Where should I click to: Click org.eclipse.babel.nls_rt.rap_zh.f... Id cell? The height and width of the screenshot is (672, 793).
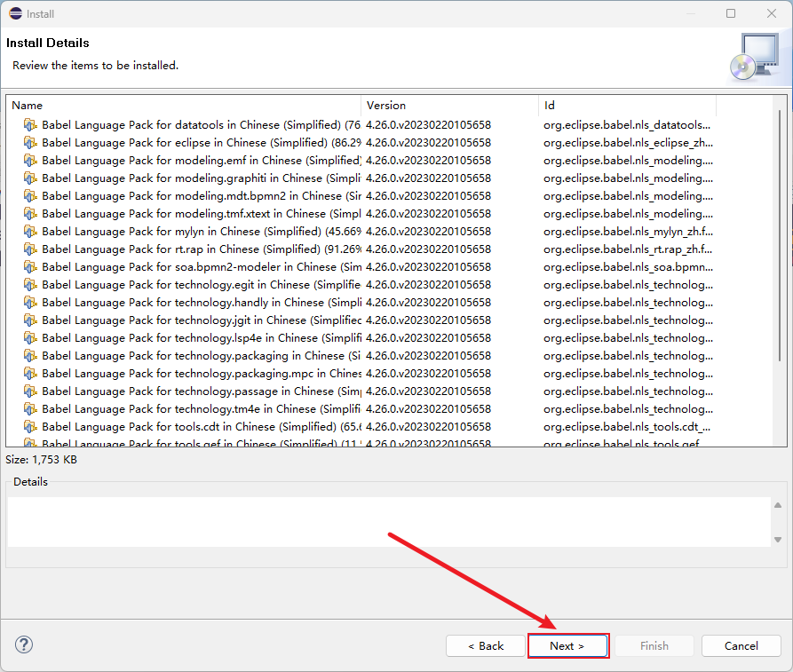tap(628, 249)
